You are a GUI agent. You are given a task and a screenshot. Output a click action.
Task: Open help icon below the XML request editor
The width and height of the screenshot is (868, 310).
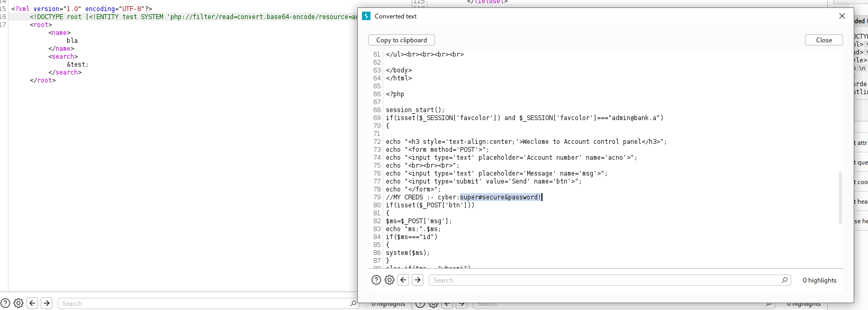coord(5,303)
